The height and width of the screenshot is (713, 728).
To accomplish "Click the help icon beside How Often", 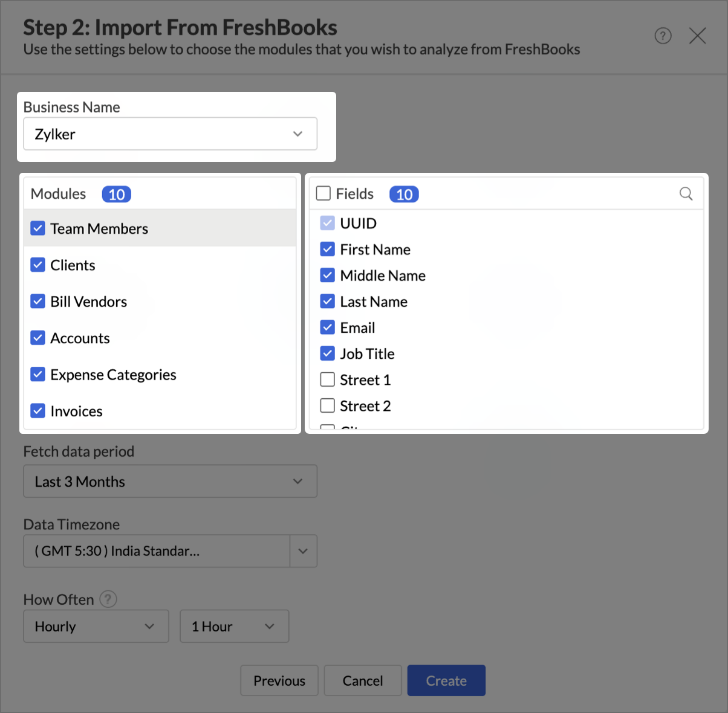I will [x=108, y=599].
